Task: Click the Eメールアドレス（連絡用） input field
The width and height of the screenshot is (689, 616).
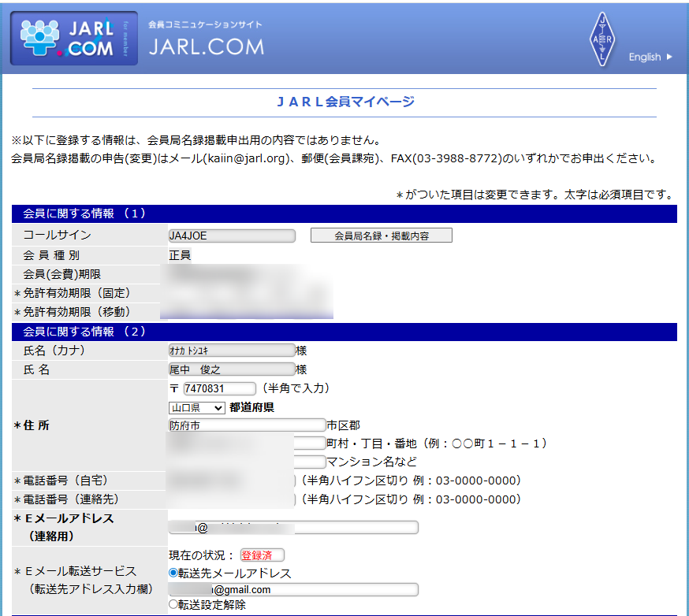Action: (293, 527)
